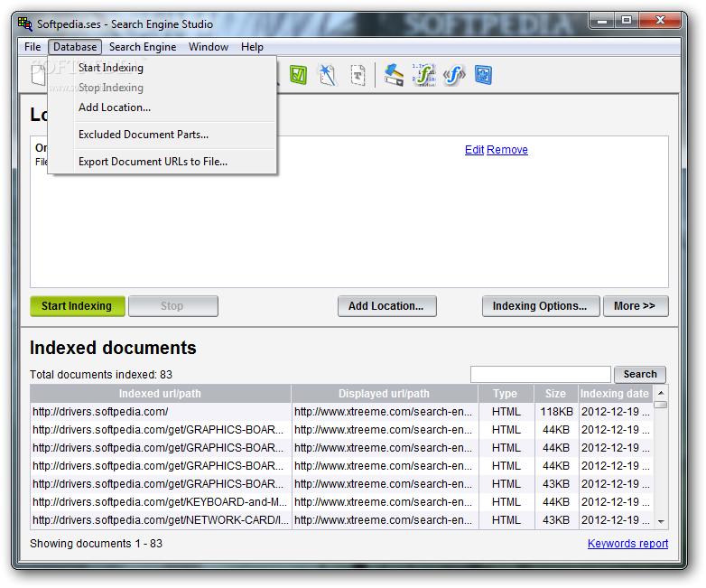Minimize the Search Engine Studio window
The height and width of the screenshot is (588, 706).
click(x=602, y=20)
